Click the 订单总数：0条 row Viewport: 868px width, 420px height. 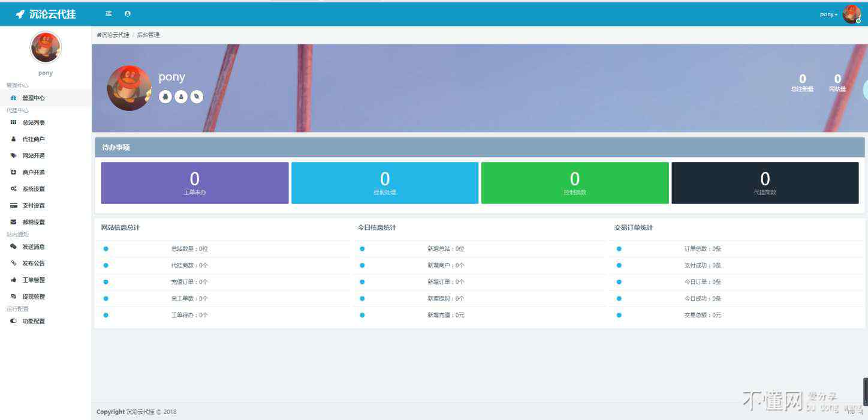coord(737,248)
